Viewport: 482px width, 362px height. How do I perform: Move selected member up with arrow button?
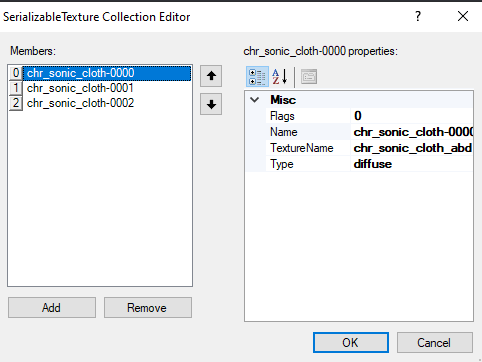(x=211, y=76)
